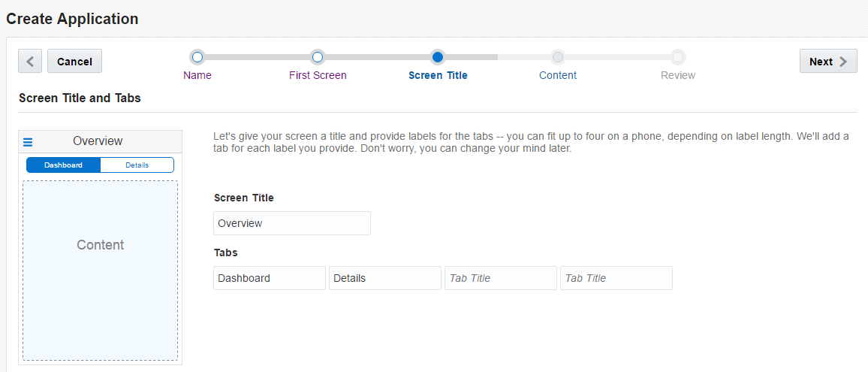
Task: Go to the Name wizard step circle
Action: (x=197, y=57)
